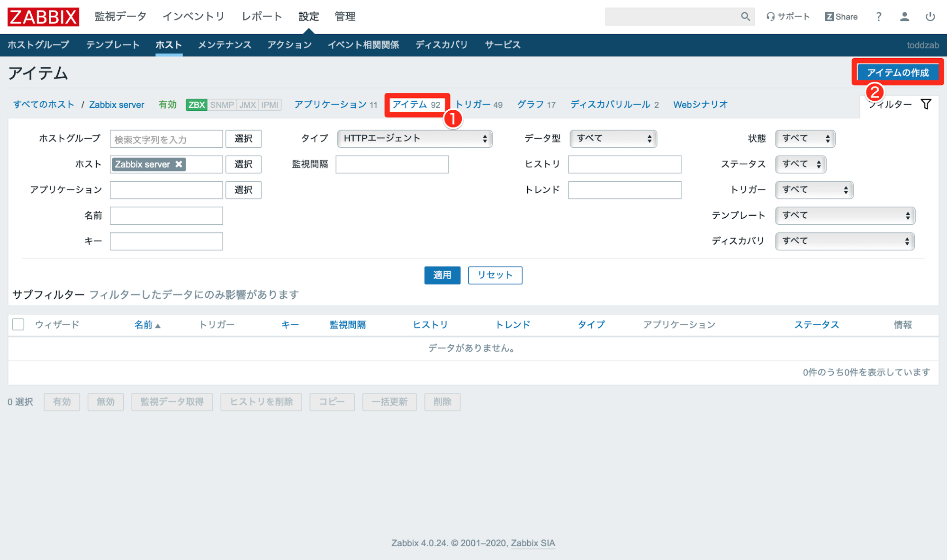Go to ホスト submenu
The image size is (947, 560).
point(169,45)
